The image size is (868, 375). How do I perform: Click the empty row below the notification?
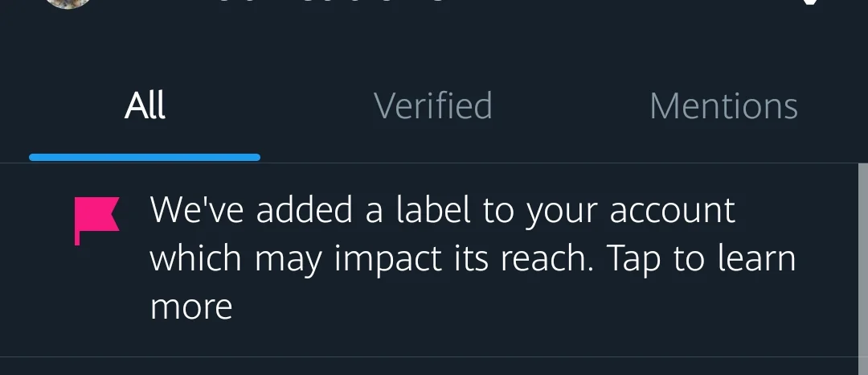[x=434, y=367]
